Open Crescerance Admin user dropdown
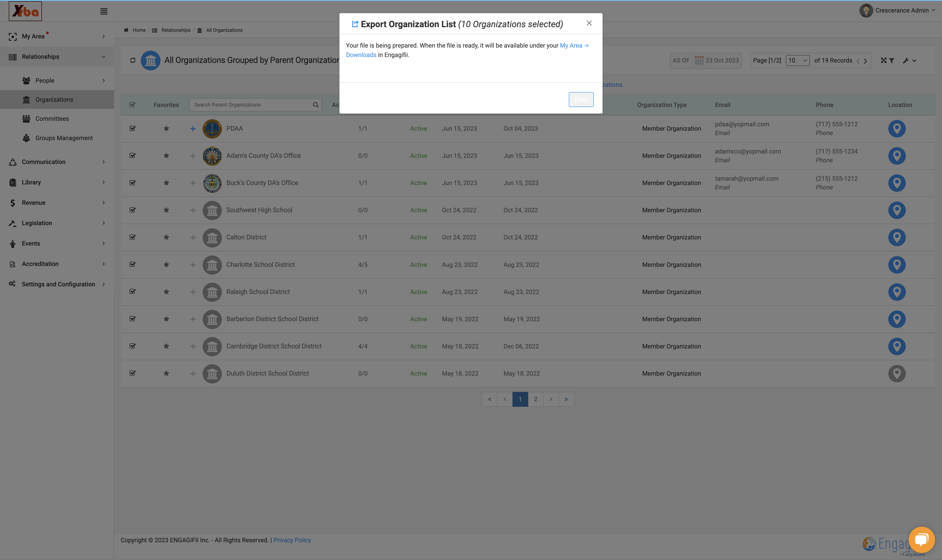The height and width of the screenshot is (560, 942). (x=897, y=11)
